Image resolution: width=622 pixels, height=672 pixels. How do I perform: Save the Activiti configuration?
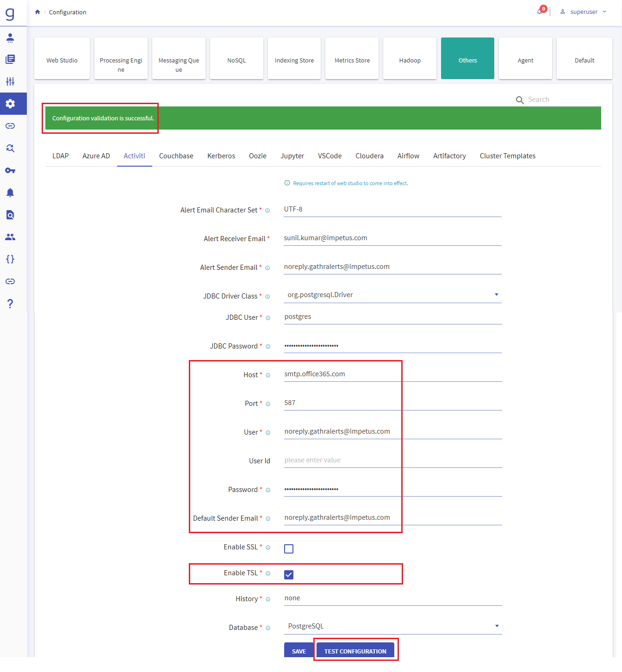click(x=299, y=651)
